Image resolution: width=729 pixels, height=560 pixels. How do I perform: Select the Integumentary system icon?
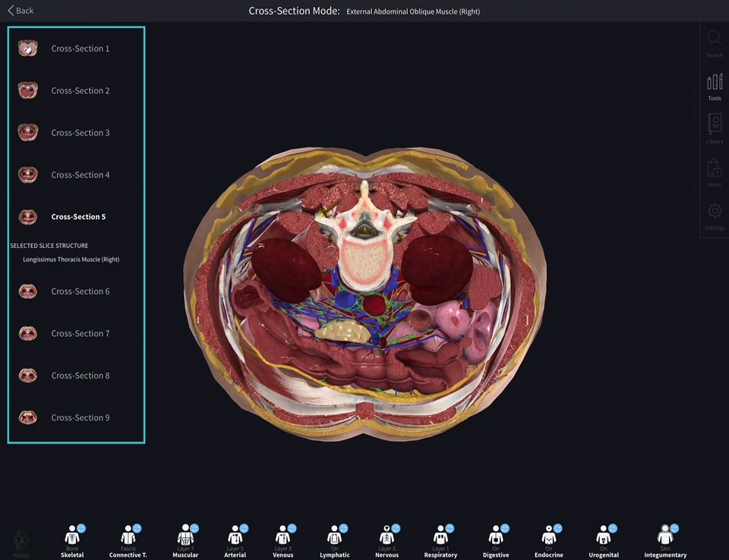(x=665, y=536)
